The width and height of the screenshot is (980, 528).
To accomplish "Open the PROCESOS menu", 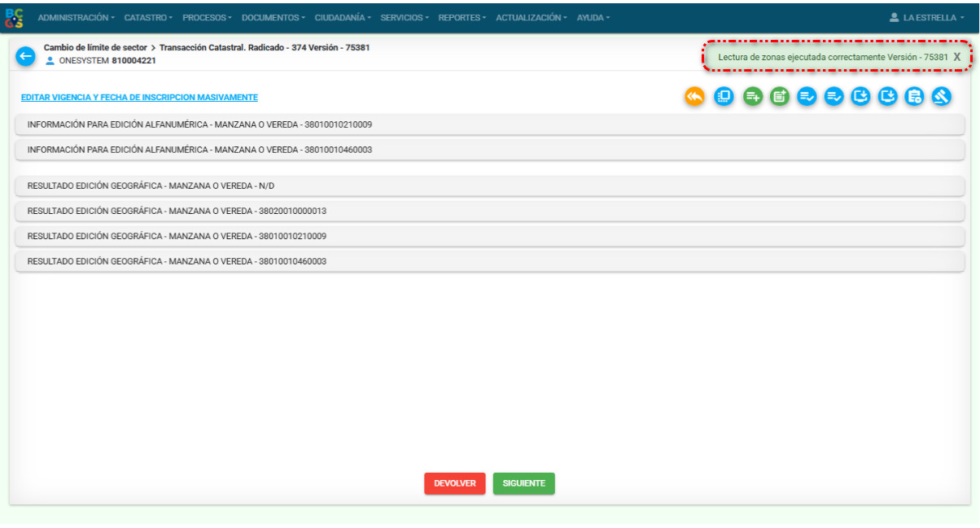I will [x=207, y=18].
